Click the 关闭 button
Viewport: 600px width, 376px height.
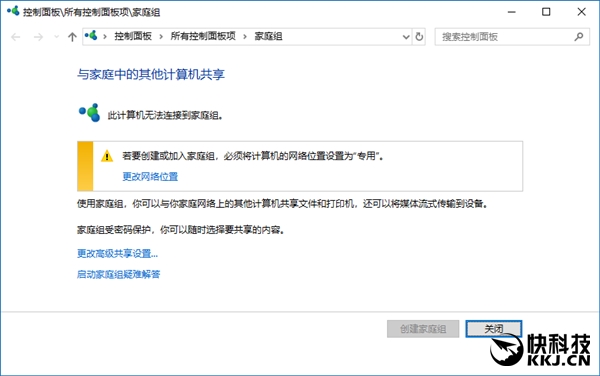(x=494, y=329)
